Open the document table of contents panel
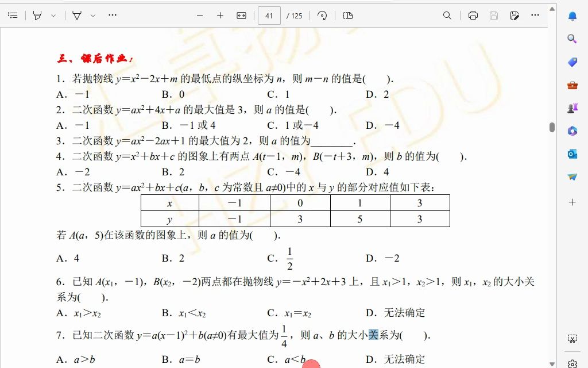 pyautogui.click(x=13, y=15)
